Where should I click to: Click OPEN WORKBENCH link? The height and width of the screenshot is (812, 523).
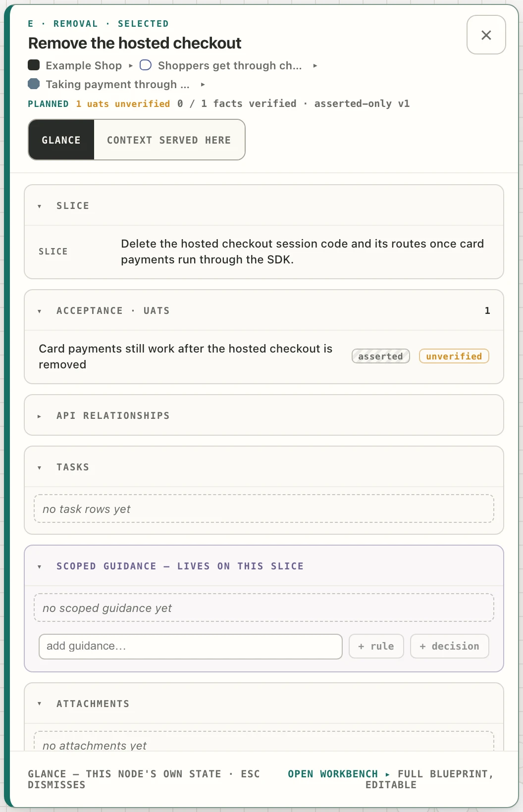click(333, 773)
